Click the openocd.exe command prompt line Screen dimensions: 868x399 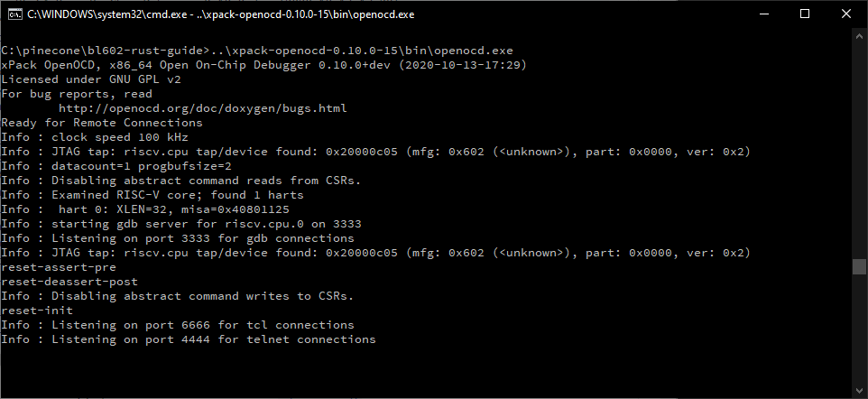(271, 51)
